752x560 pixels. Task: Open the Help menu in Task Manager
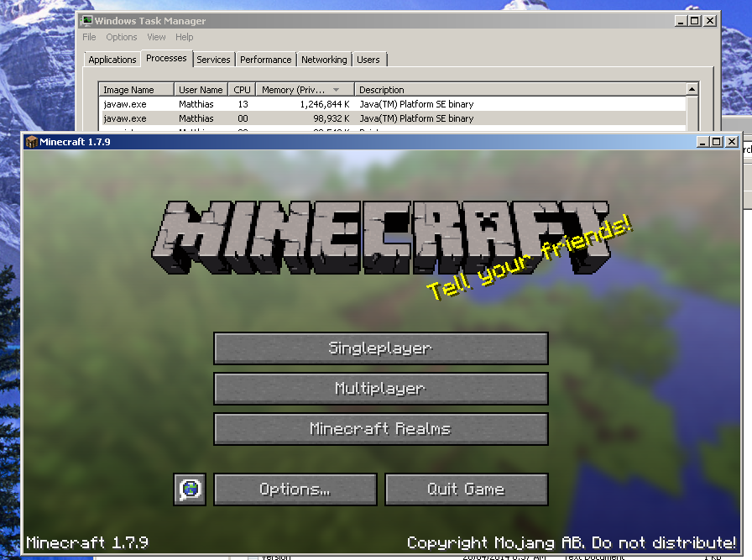tap(184, 37)
